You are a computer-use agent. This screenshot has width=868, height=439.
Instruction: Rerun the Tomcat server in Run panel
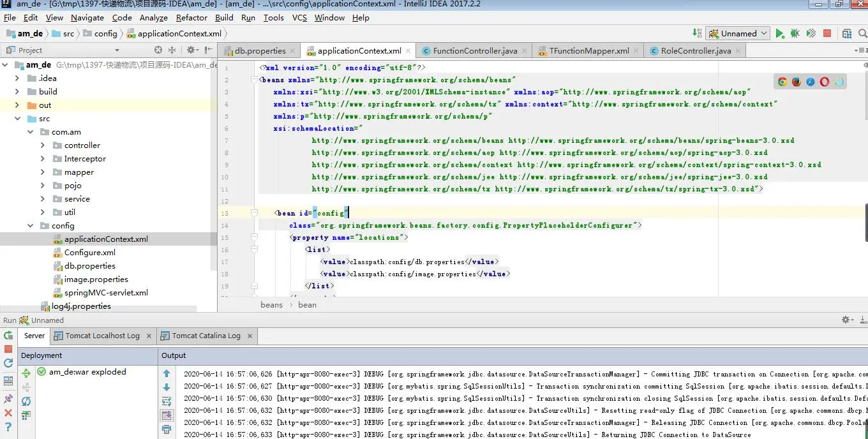pos(8,336)
